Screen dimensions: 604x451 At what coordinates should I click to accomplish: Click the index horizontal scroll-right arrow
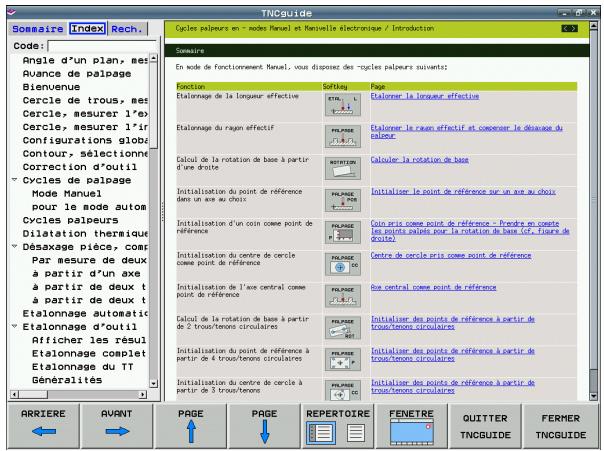(143, 394)
